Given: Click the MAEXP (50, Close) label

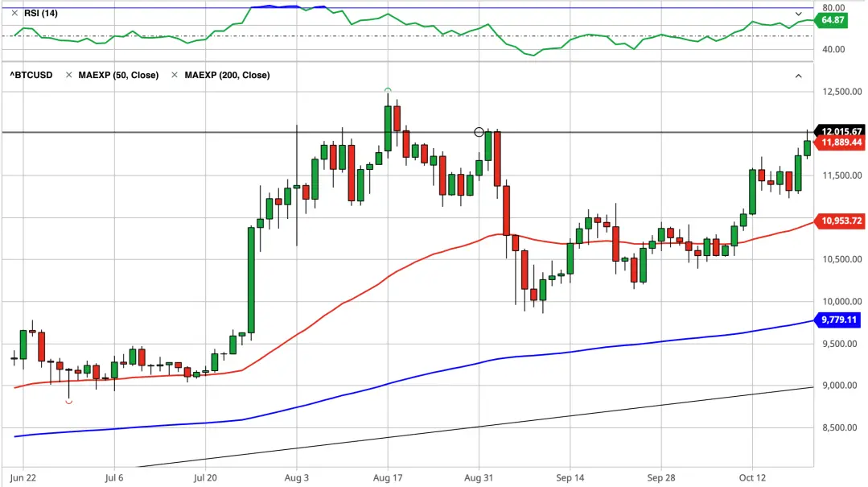Looking at the screenshot, I should (118, 75).
